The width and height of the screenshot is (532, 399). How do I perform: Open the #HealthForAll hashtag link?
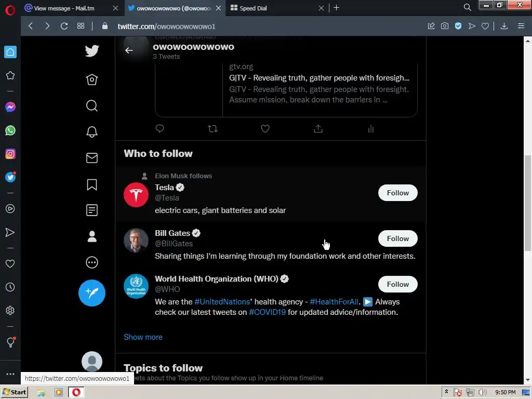click(334, 302)
